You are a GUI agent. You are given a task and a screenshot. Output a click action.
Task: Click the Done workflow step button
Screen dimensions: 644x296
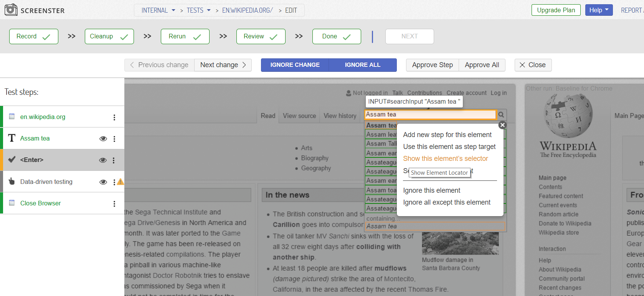(x=337, y=36)
